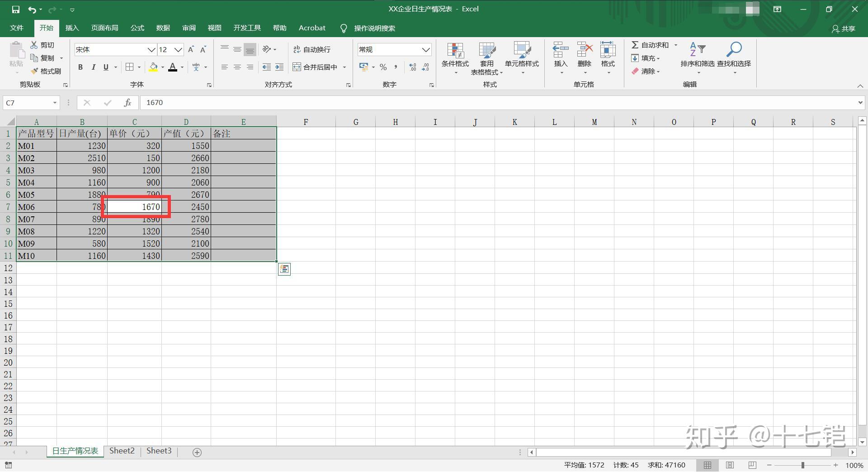This screenshot has width=868, height=472.
Task: Apply font color with the red A icon
Action: coord(173,67)
